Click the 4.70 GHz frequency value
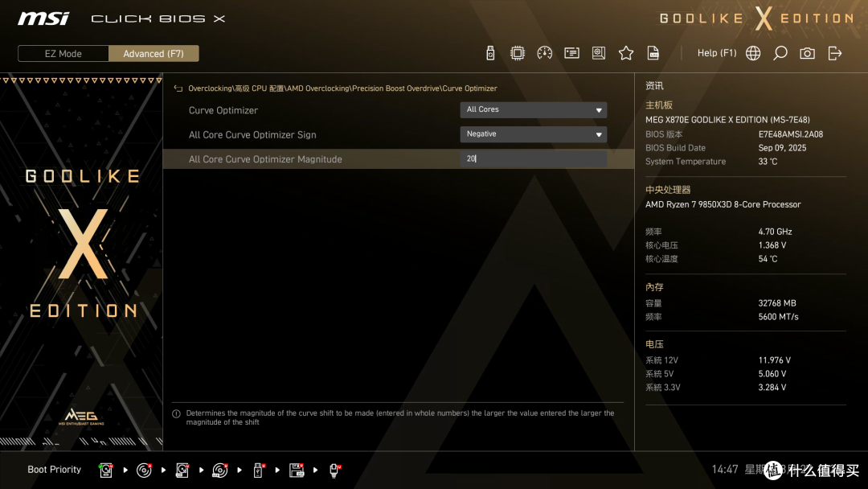This screenshot has height=489, width=868. coord(775,232)
